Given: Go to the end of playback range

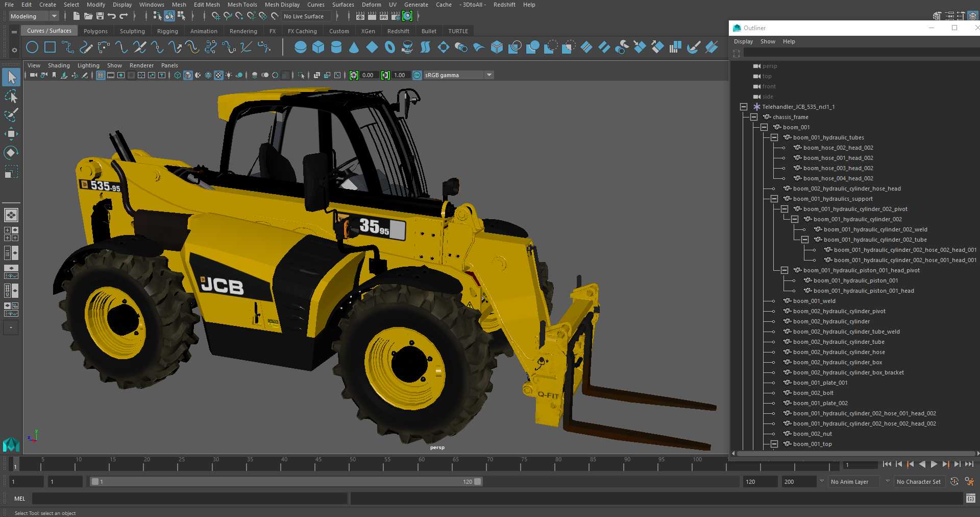Looking at the screenshot, I should point(969,464).
